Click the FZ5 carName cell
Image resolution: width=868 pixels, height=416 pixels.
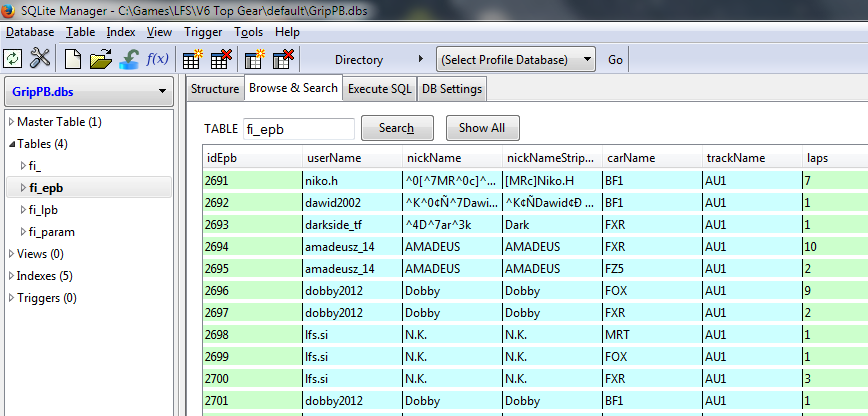tap(653, 269)
